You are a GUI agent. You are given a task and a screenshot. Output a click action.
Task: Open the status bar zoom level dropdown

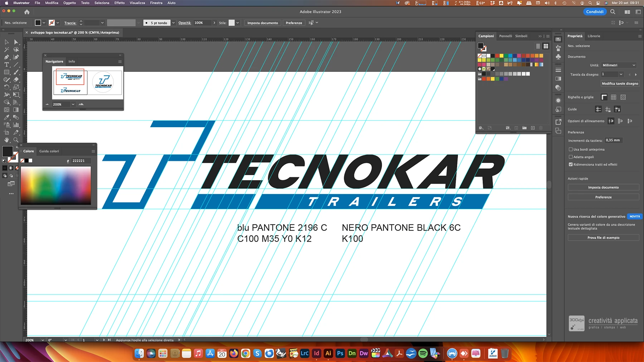click(x=43, y=340)
